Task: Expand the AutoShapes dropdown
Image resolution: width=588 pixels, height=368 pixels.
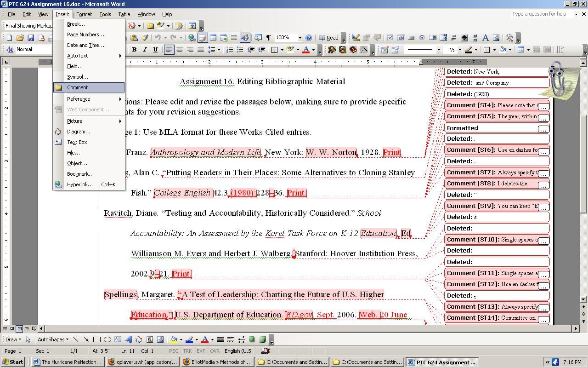Action: click(x=53, y=339)
